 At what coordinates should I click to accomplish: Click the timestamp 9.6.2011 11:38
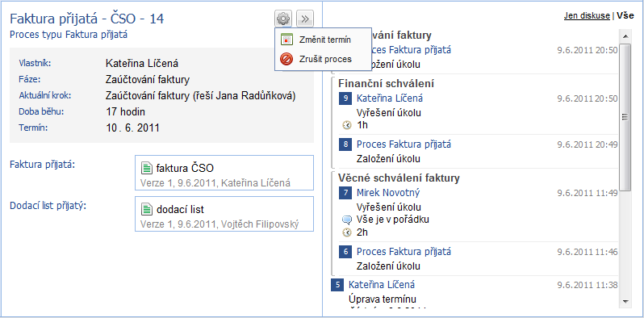pos(588,285)
